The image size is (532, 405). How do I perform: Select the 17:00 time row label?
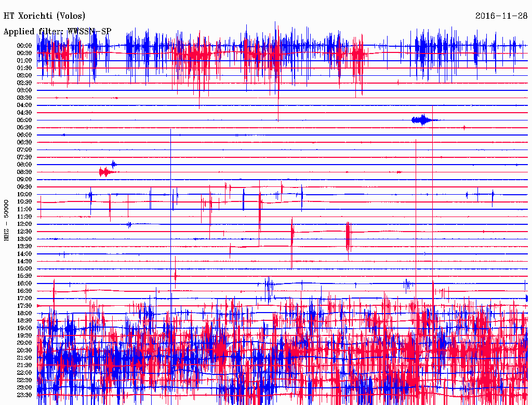pos(24,298)
